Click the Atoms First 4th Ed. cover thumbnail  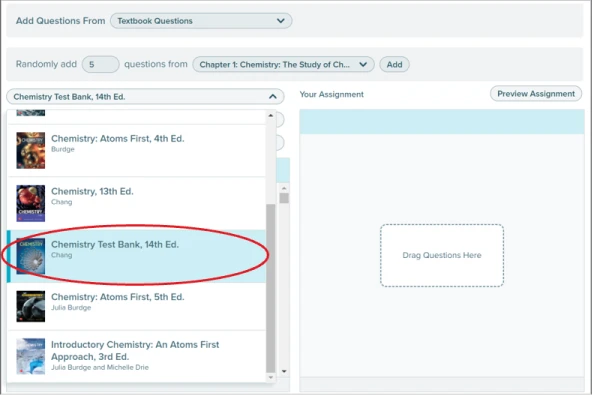[x=31, y=150]
